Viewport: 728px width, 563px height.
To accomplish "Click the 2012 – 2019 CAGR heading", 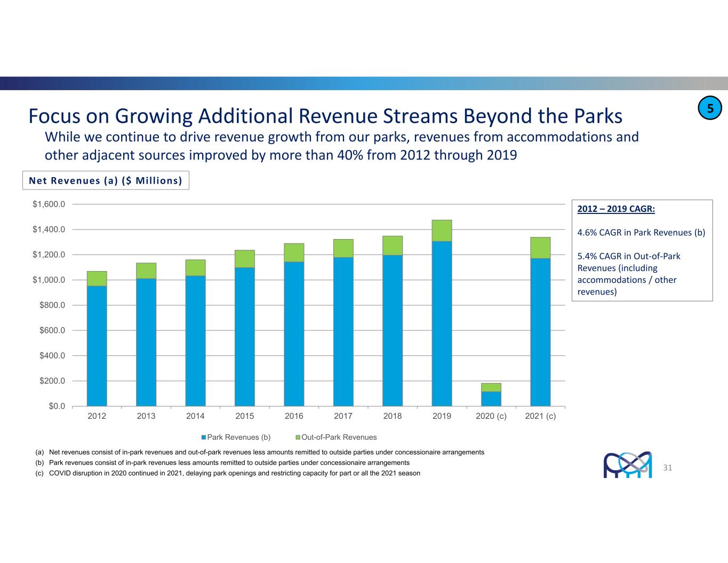I will (616, 209).
